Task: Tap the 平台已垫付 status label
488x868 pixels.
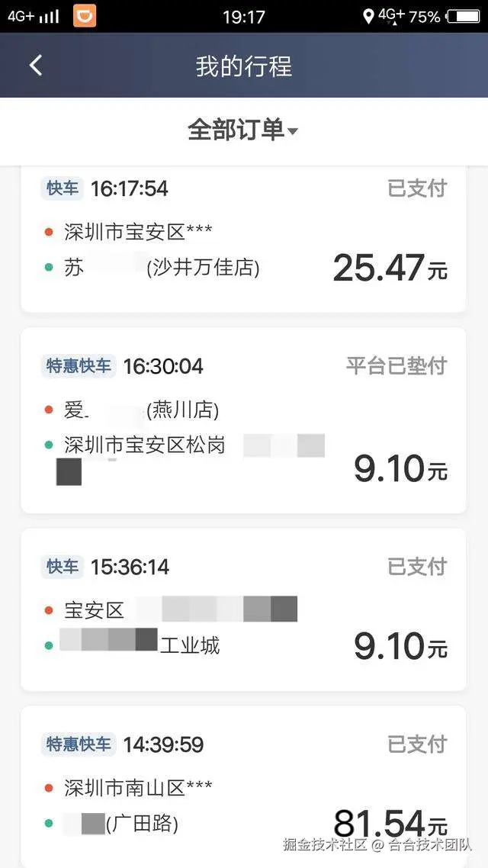Action: [x=396, y=365]
